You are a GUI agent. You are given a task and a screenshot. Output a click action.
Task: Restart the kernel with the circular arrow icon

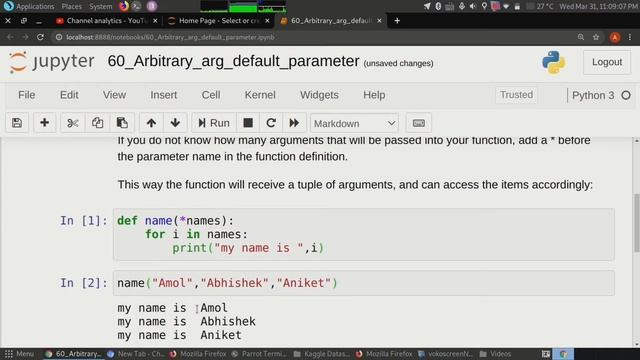point(271,123)
